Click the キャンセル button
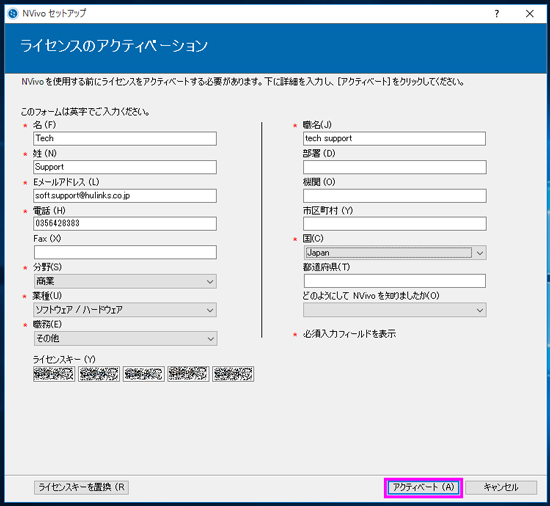The height and width of the screenshot is (506, 550). click(501, 487)
